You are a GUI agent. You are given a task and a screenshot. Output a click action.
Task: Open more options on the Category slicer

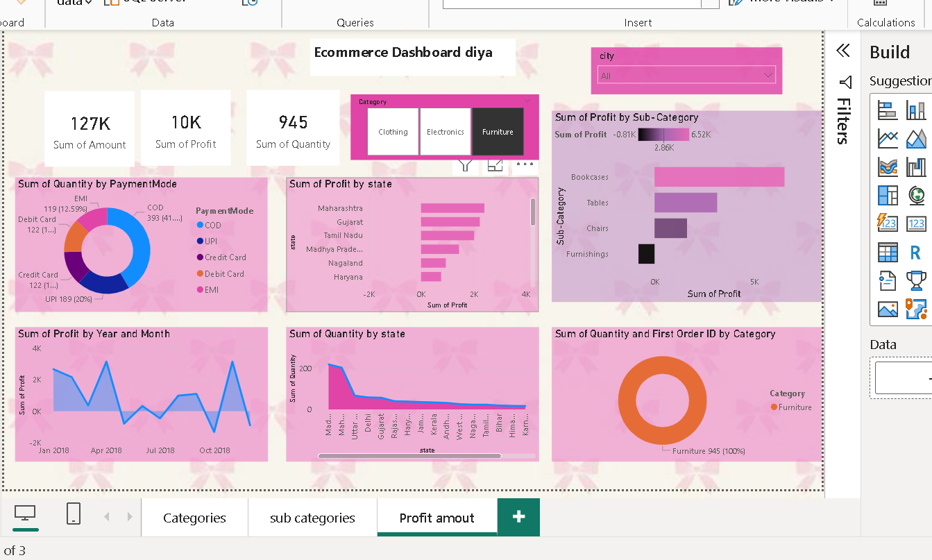coord(525,164)
